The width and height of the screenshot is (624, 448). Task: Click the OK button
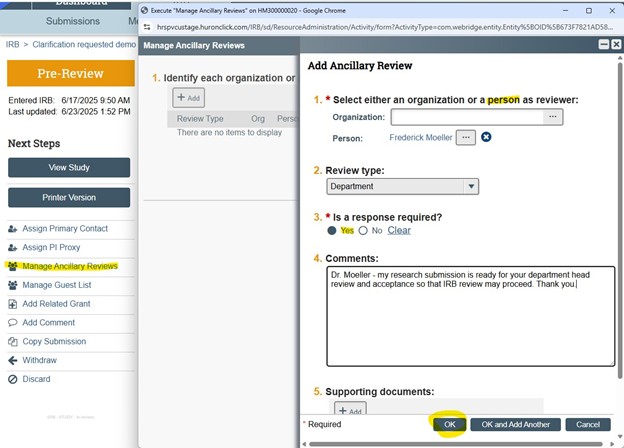(x=450, y=425)
